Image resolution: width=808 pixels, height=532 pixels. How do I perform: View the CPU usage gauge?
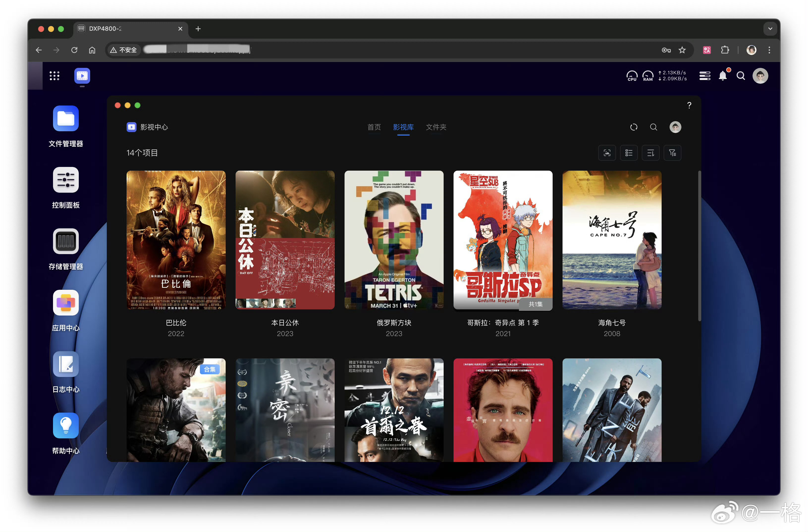[632, 76]
